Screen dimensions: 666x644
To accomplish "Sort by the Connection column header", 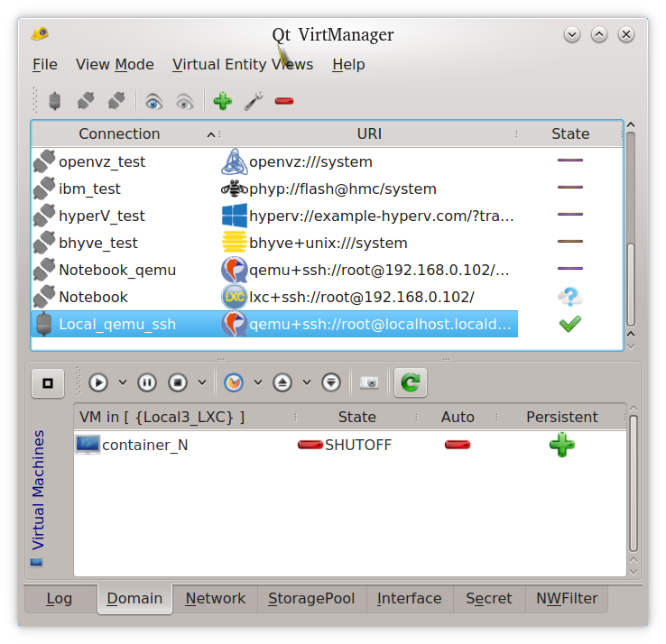I will 125,134.
